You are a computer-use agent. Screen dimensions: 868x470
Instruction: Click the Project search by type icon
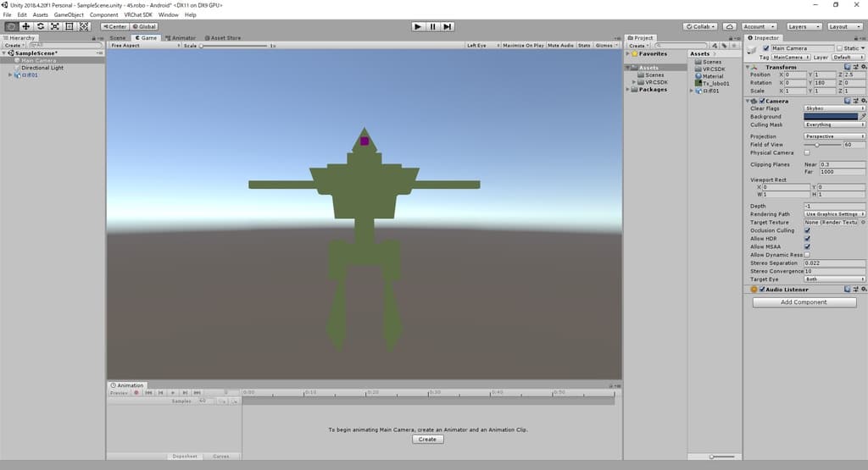click(715, 46)
